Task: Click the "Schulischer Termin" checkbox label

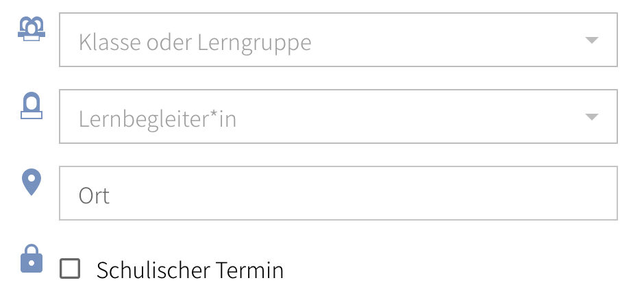Action: [x=190, y=271]
